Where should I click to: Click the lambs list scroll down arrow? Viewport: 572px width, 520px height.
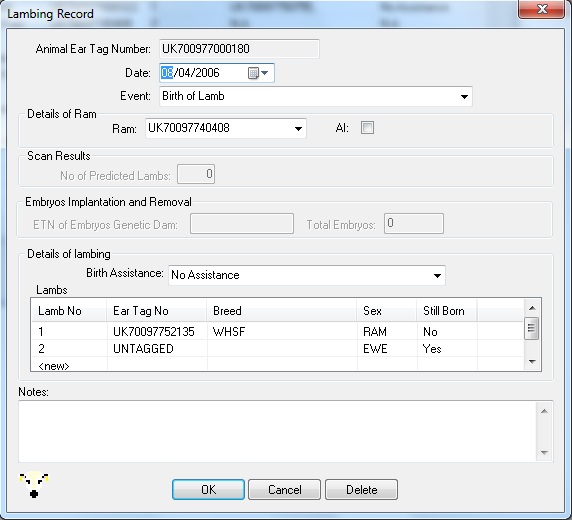[532, 362]
